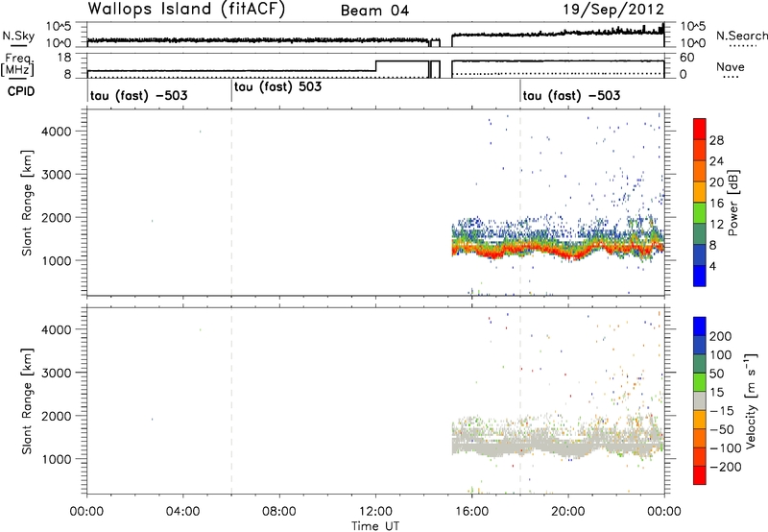This screenshot has width=768, height=532.
Task: Click the 'Power [dB]' colorbar title
Action: (732, 203)
